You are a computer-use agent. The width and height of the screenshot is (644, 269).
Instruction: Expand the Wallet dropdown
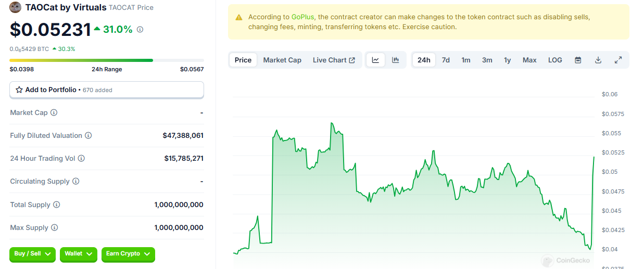(x=78, y=254)
